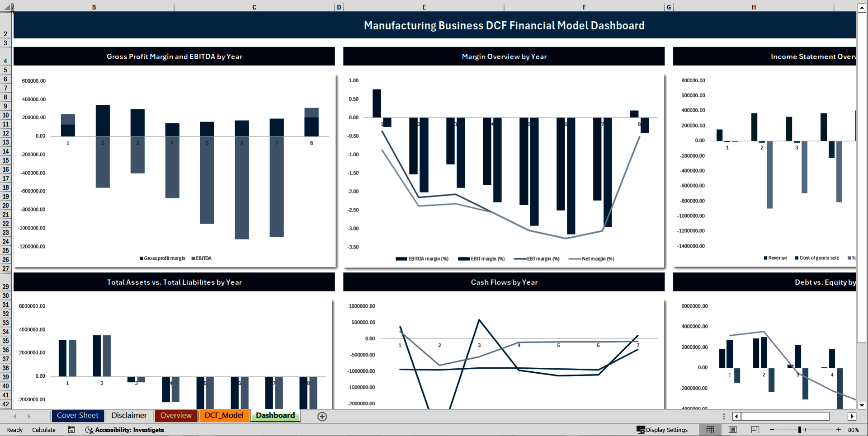Viewport: 868px width, 436px height.
Task: Click the macro recording icon in status bar
Action: (x=71, y=430)
